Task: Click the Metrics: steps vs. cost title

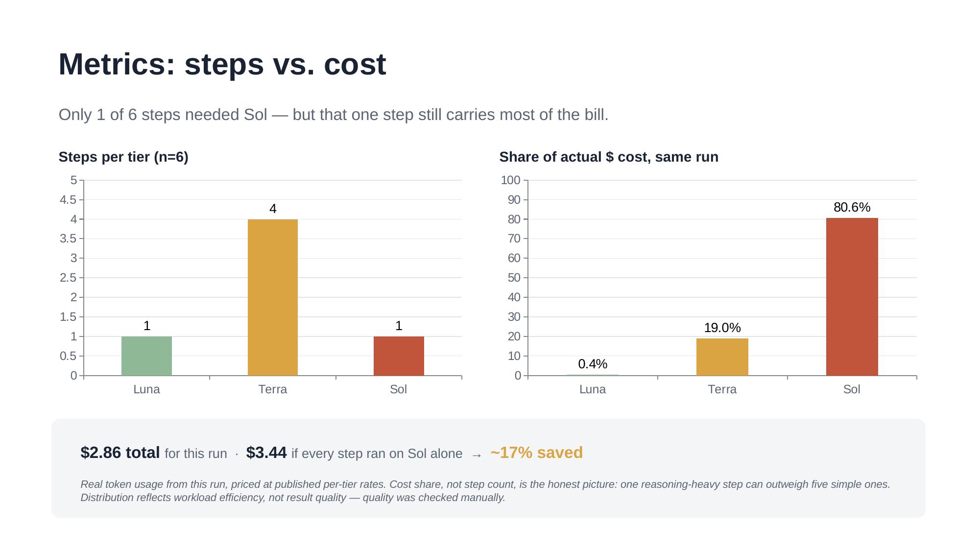Action: coord(222,64)
